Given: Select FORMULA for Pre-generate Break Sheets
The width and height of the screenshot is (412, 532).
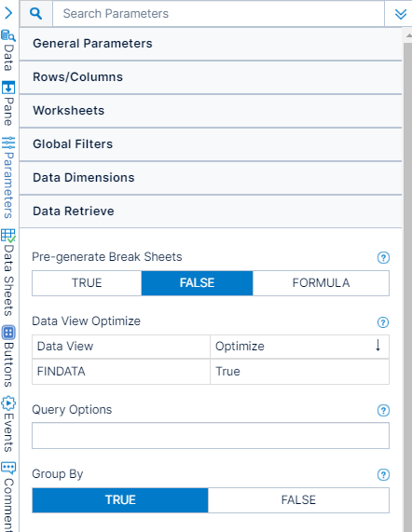Looking at the screenshot, I should pos(321,283).
